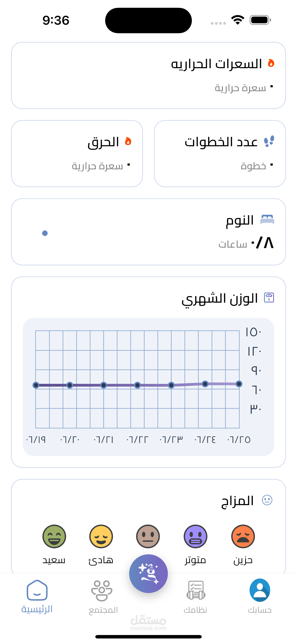Pick the calm (هادئ) mood face
297x644 pixels.
(x=101, y=536)
